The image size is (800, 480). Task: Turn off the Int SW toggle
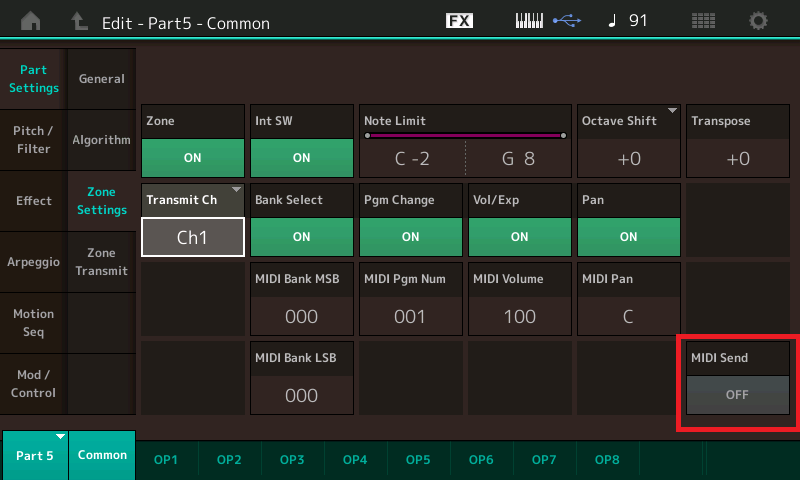(x=301, y=157)
